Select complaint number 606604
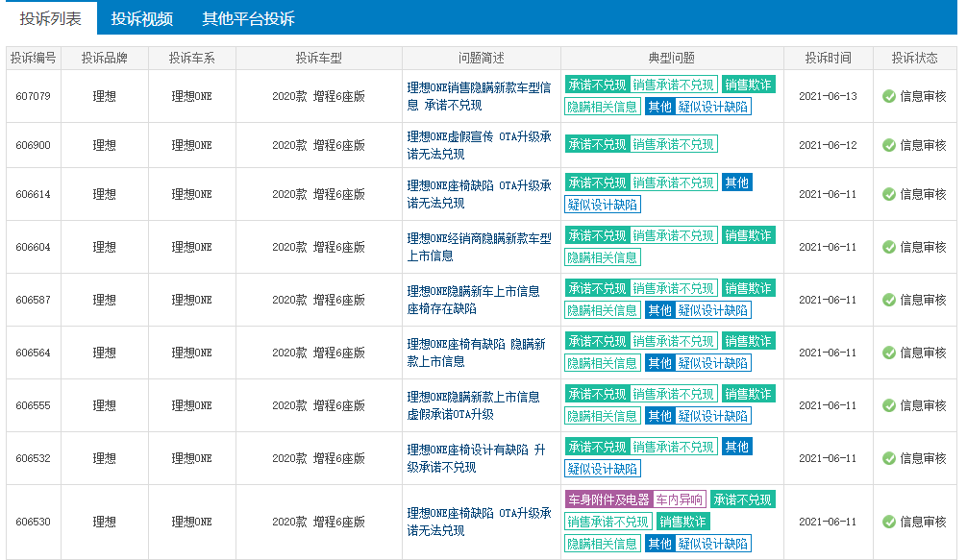967x560 pixels. [34, 247]
